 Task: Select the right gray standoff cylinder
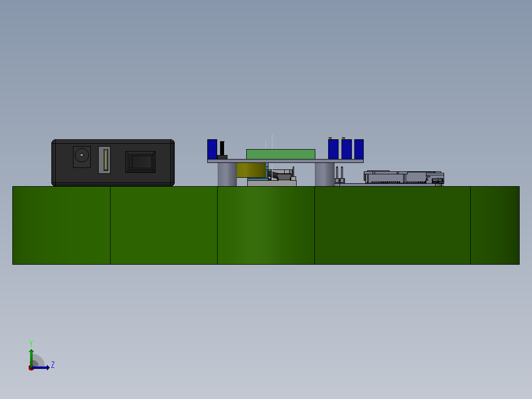click(325, 174)
